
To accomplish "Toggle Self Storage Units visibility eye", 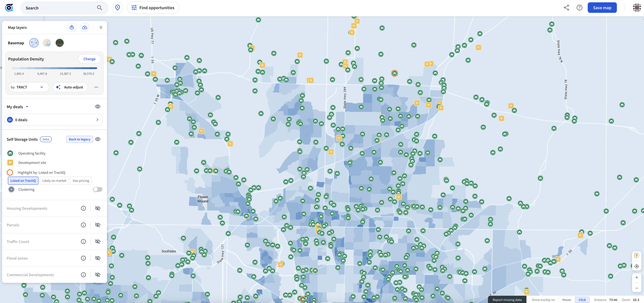I will tap(98, 139).
